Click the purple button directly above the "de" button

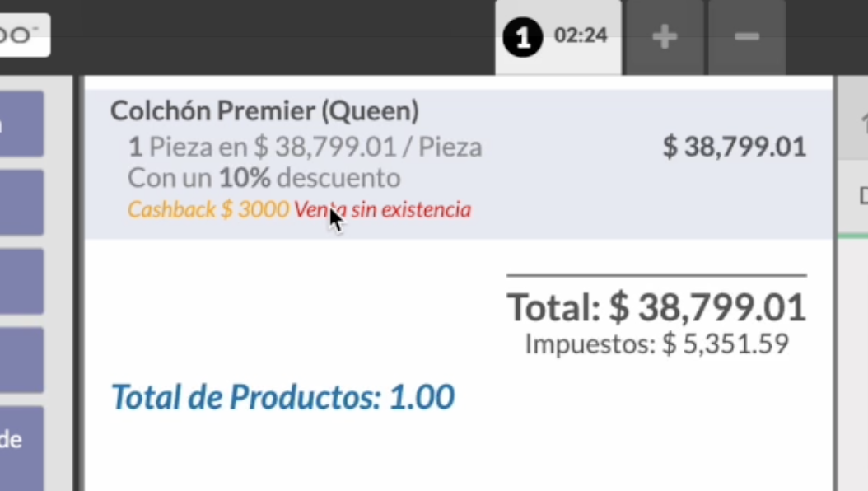(21, 360)
